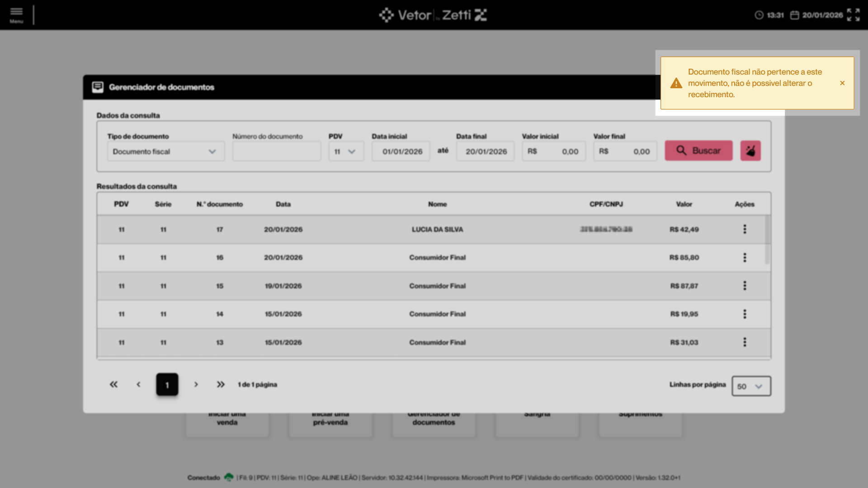This screenshot has width=868, height=488.
Task: Dismiss the fiscal document warning notification
Action: (842, 83)
